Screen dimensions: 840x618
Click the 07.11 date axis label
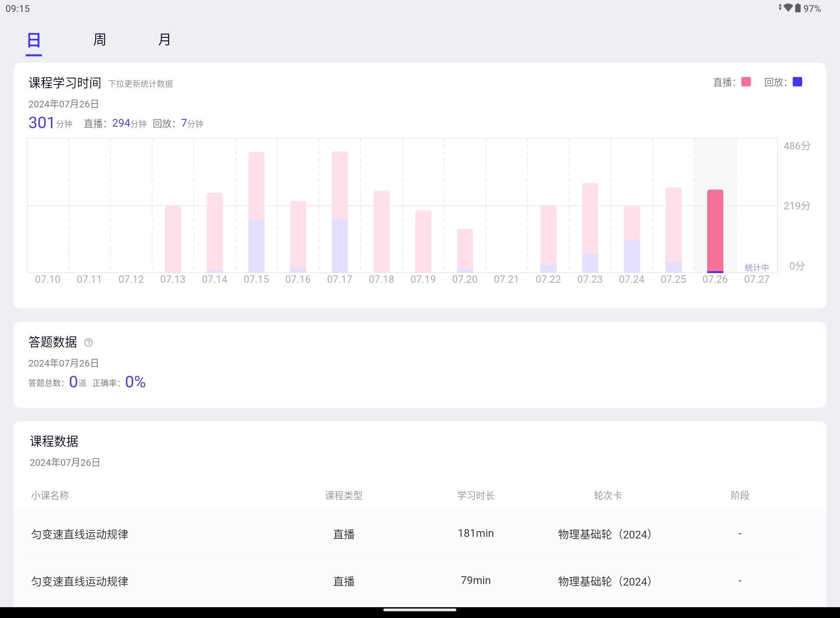point(90,279)
